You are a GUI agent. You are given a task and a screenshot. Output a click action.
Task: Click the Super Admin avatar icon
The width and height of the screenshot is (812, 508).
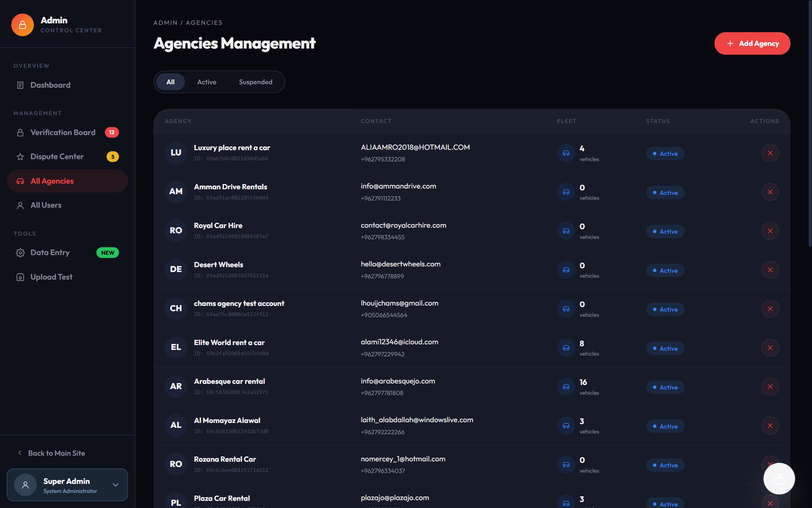(25, 485)
